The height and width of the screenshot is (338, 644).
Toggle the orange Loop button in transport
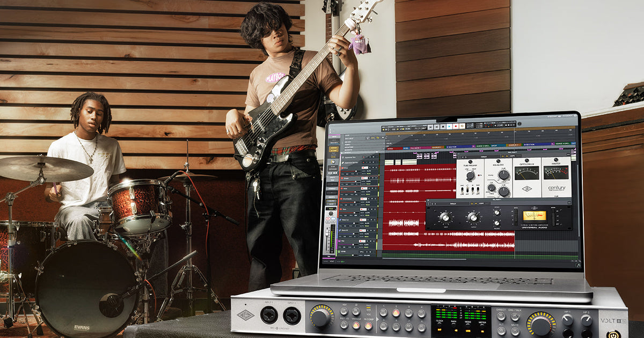462,126
